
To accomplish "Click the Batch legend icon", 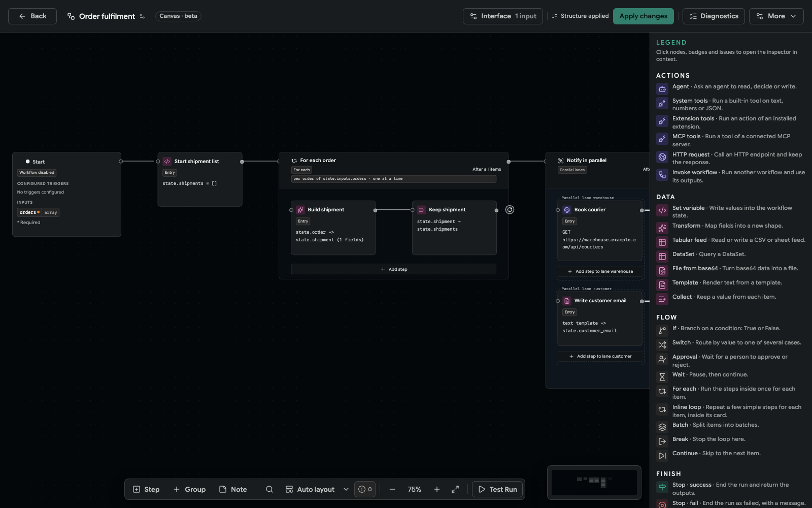I will coord(662,427).
